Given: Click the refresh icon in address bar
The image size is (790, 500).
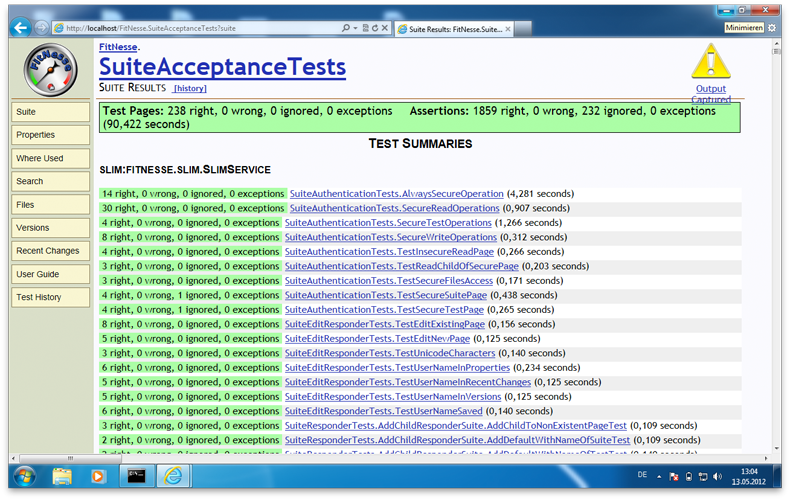Looking at the screenshot, I should pos(375,28).
